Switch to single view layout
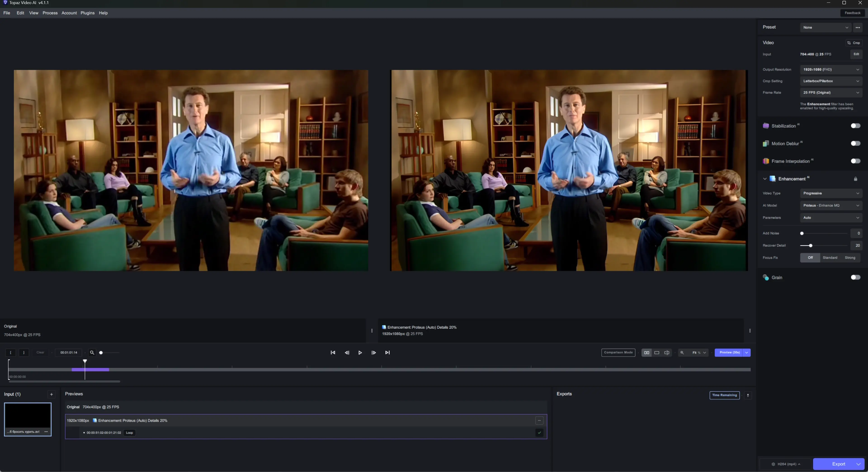Viewport: 868px width, 472px height. point(656,352)
